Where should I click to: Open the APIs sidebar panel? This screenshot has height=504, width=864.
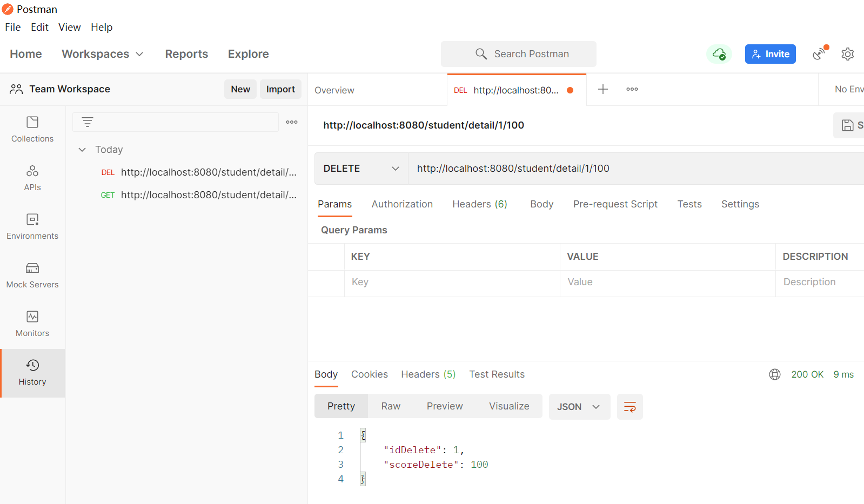click(x=32, y=178)
